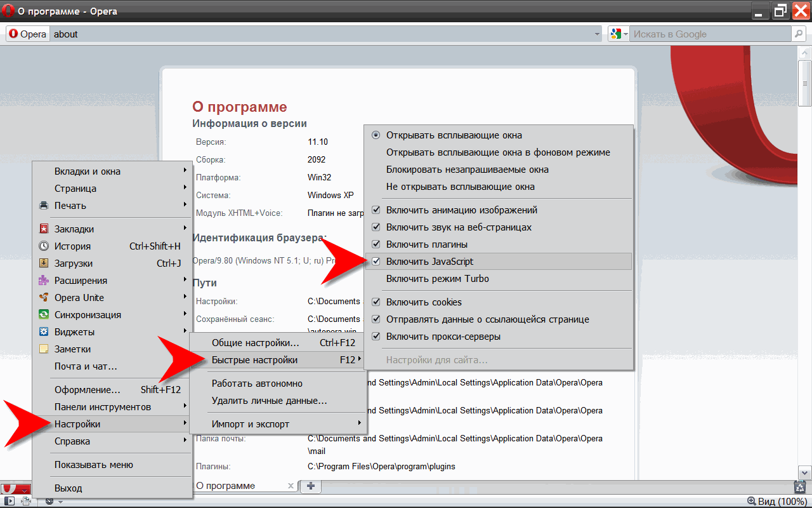Click the Opera Turbo status bar icon
Screen dimensions: 812x508
point(50,502)
